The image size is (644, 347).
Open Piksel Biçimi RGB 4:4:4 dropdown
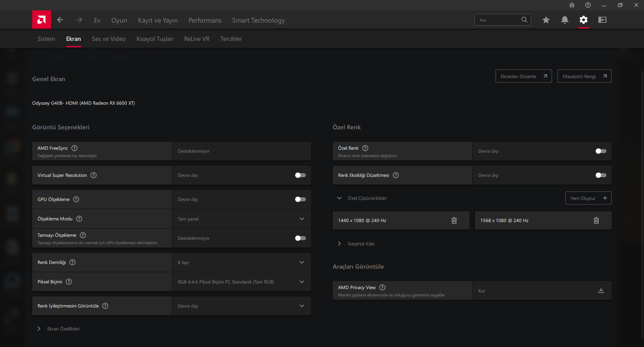tap(241, 282)
